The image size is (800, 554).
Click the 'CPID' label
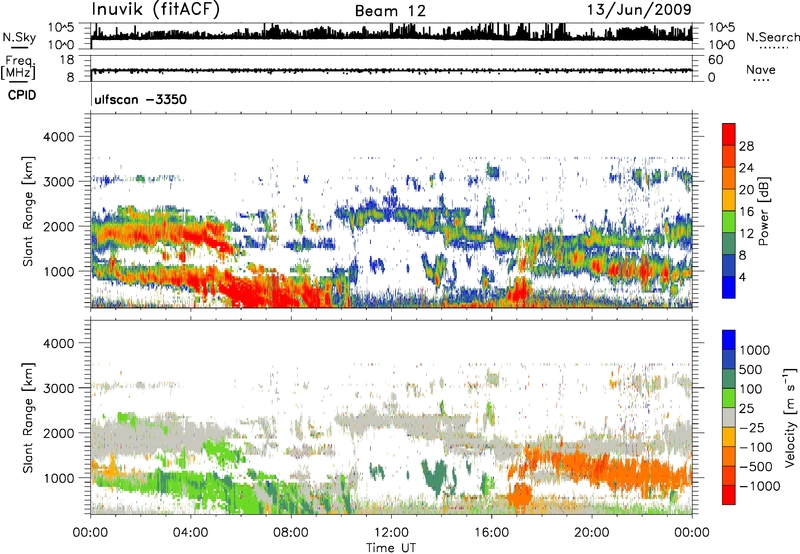pyautogui.click(x=22, y=95)
